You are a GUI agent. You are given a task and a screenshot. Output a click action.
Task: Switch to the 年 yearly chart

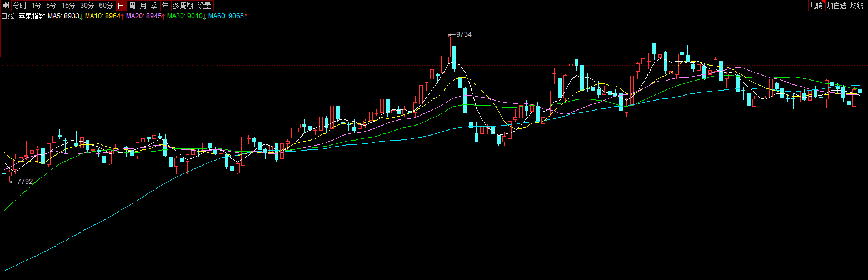click(x=166, y=6)
